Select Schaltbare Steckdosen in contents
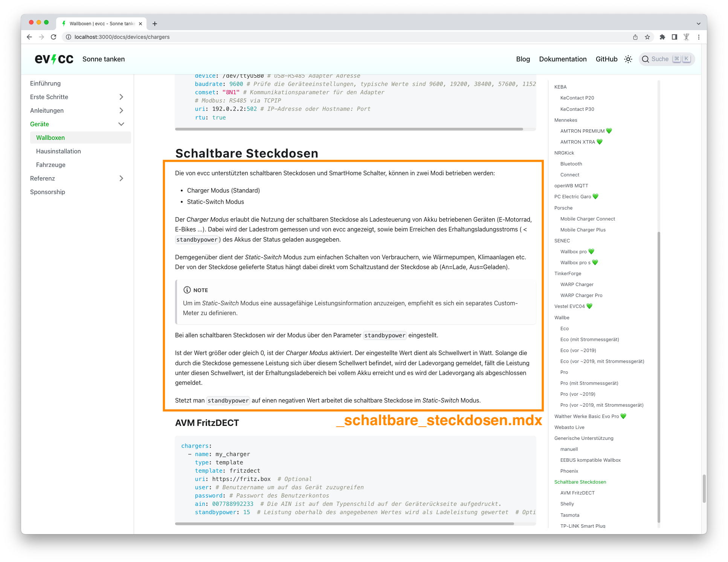This screenshot has width=728, height=562. coord(580,482)
